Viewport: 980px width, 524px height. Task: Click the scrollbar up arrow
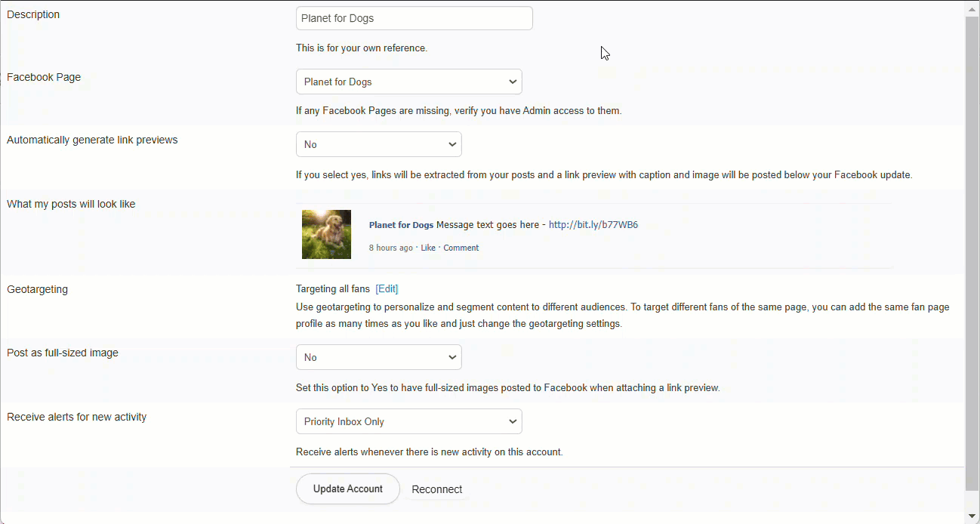pos(972,8)
